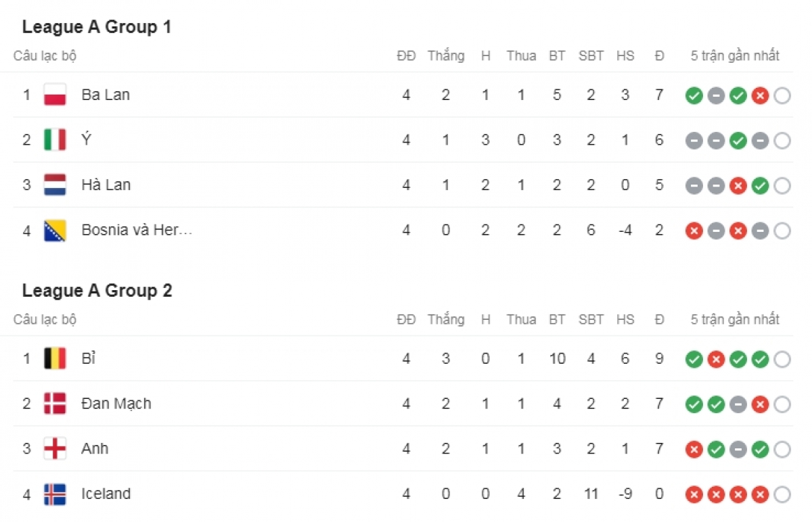
Task: Click Ba Lan's red loss result icon
Action: (x=760, y=95)
